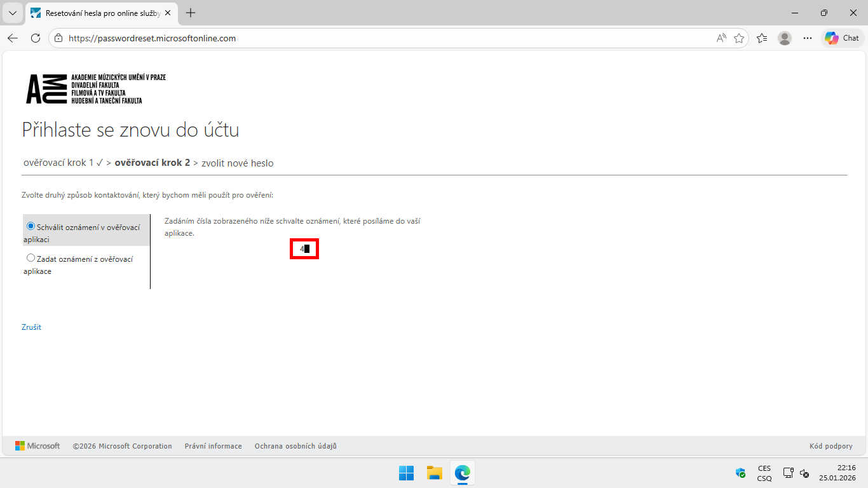Screen dimensions: 868x488
Task: Open File Explorer from the taskbar
Action: pos(434,473)
